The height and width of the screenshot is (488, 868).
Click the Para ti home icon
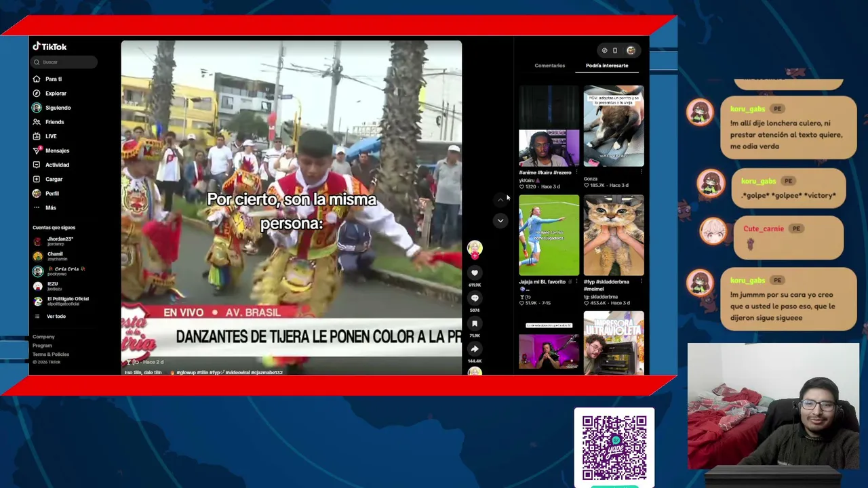pyautogui.click(x=37, y=79)
